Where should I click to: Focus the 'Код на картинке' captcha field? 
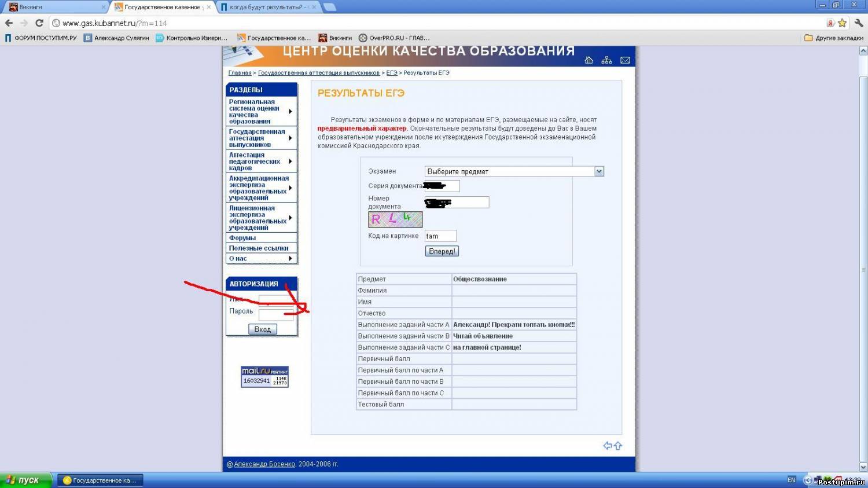(440, 236)
